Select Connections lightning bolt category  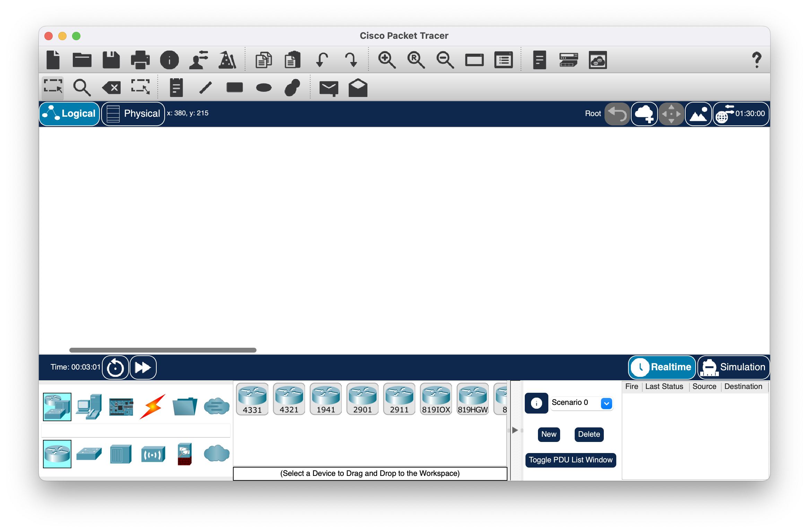(153, 407)
